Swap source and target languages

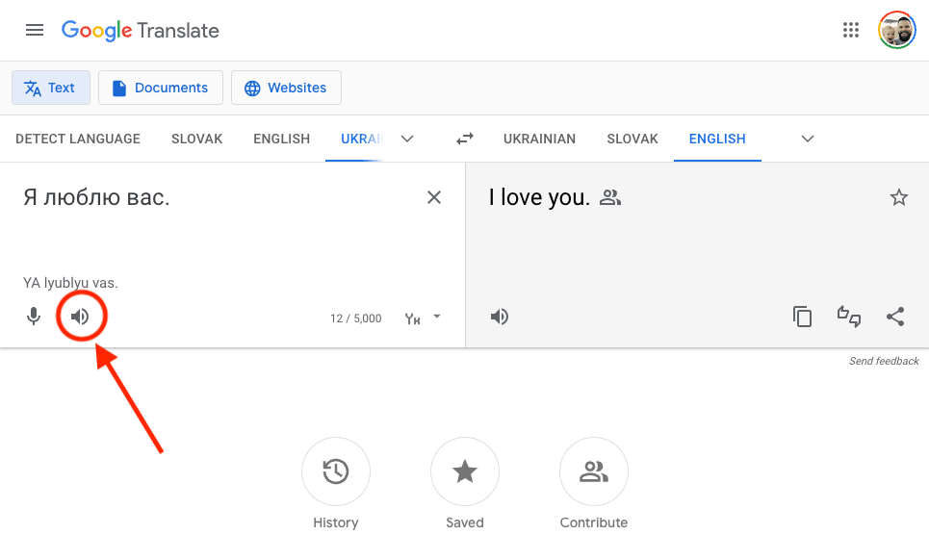coord(465,139)
